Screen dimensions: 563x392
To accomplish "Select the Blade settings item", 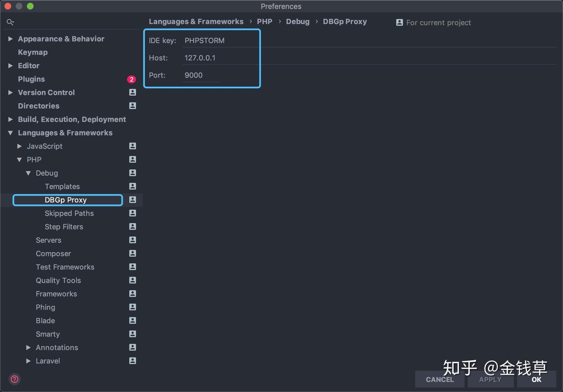I will [45, 320].
